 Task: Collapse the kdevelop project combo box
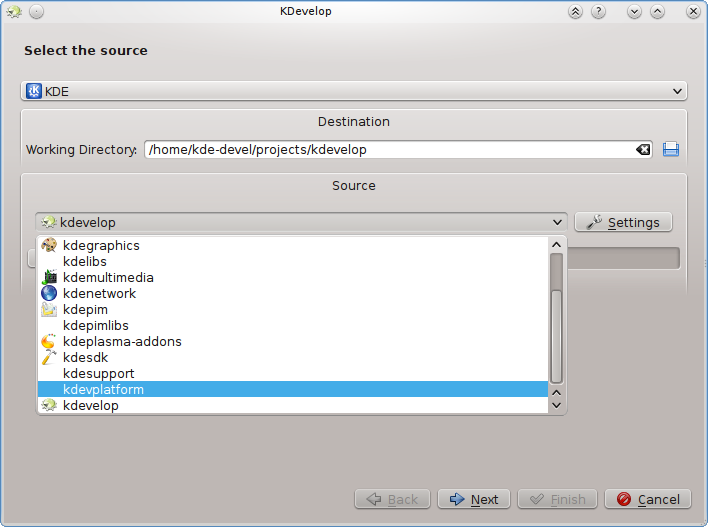(301, 222)
